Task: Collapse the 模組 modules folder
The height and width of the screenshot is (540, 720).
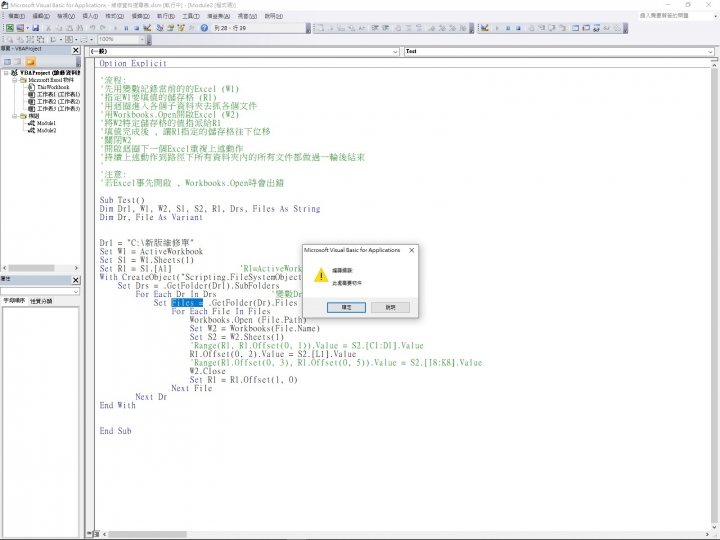Action: pos(15,116)
